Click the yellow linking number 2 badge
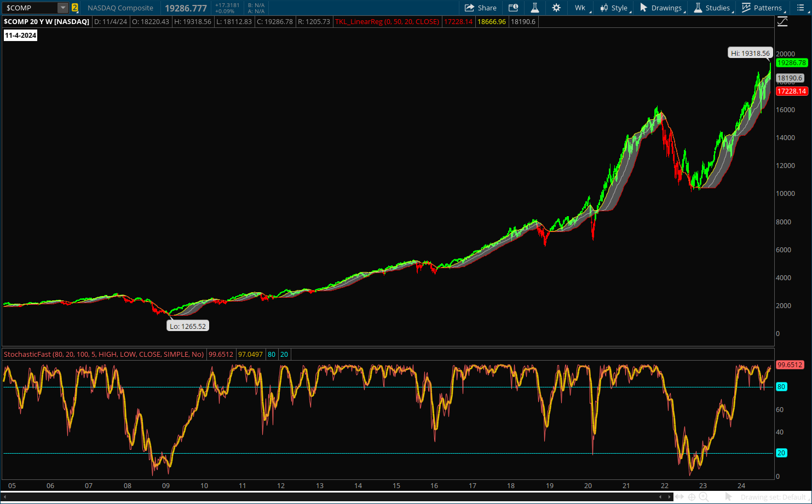 click(75, 8)
